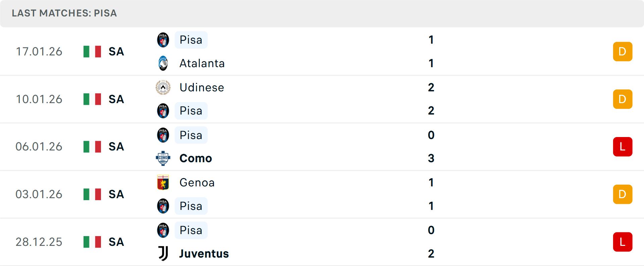Click the 06.01.26 match date
Viewport: 644px width, 266px height.
pos(39,147)
